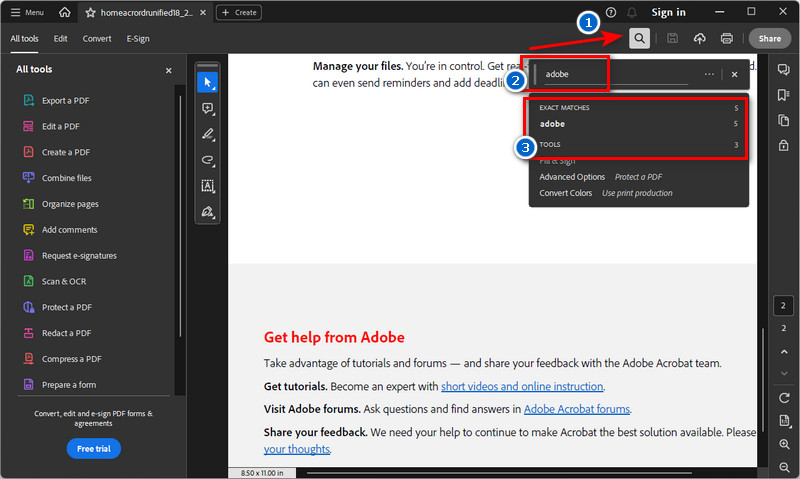Click the Create button
Image resolution: width=800 pixels, height=479 pixels.
(x=239, y=12)
